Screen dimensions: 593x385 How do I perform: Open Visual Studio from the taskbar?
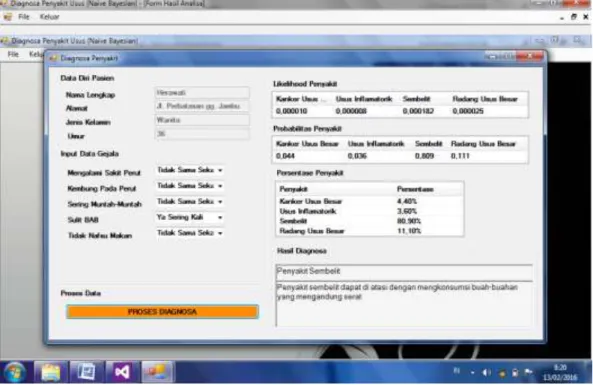pos(122,372)
